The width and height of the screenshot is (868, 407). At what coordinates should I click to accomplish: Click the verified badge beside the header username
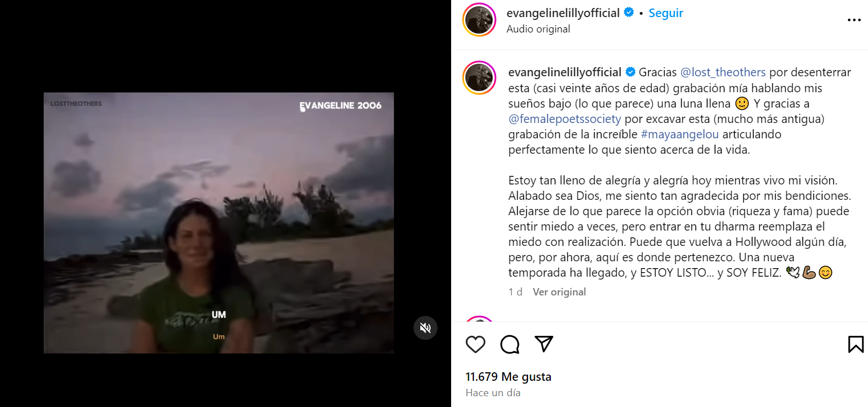(629, 13)
